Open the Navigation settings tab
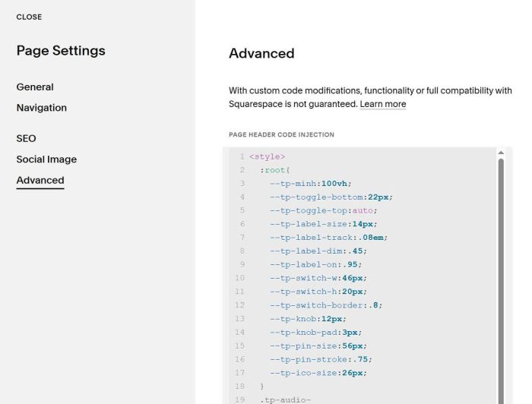The height and width of the screenshot is (404, 532). 41,108
